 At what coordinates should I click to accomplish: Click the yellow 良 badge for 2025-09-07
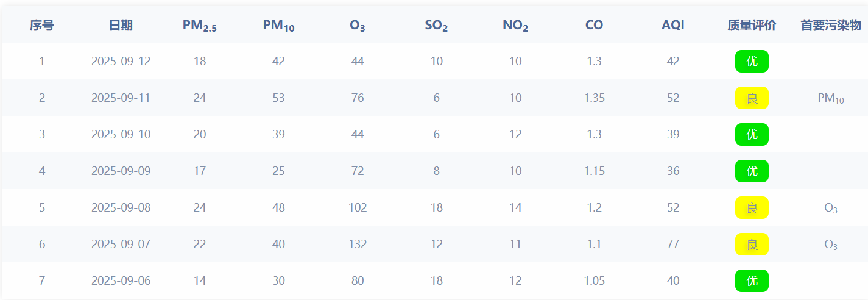[x=752, y=244]
